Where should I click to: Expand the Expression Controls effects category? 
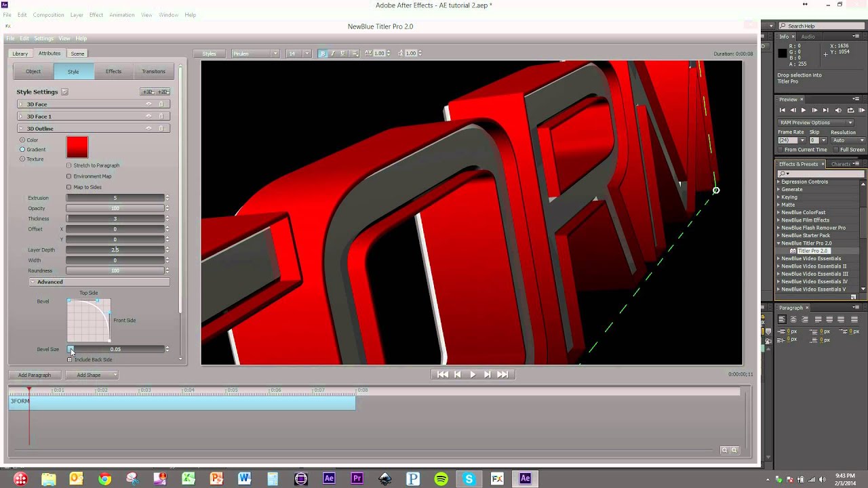coord(778,182)
